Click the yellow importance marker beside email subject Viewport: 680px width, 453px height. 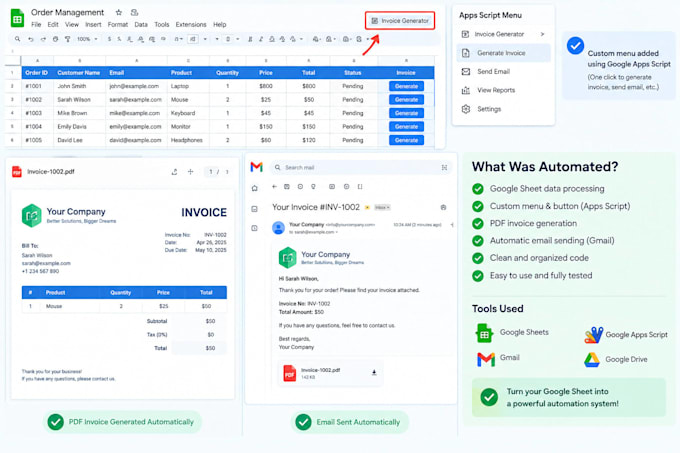point(367,208)
